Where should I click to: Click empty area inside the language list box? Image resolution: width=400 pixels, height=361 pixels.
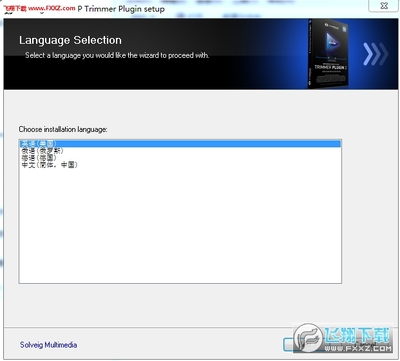click(180, 227)
